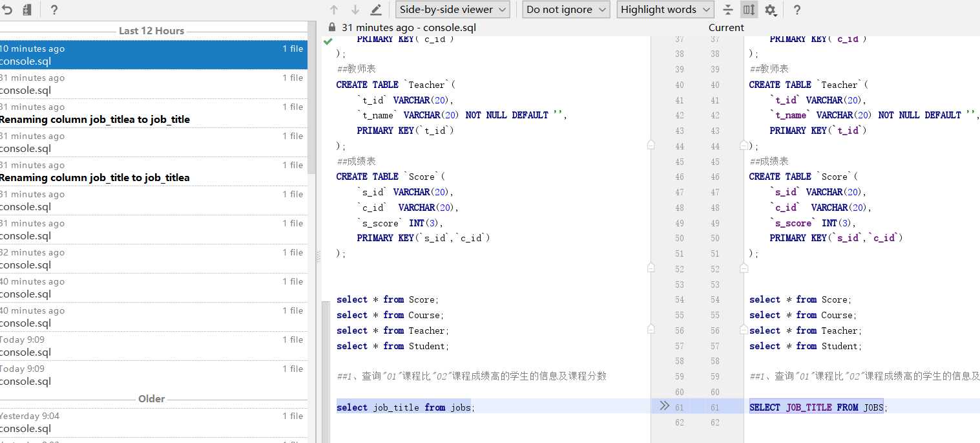Select 'Renaming column job_title to job_titlea' entry
This screenshot has width=980, height=443.
coord(154,171)
